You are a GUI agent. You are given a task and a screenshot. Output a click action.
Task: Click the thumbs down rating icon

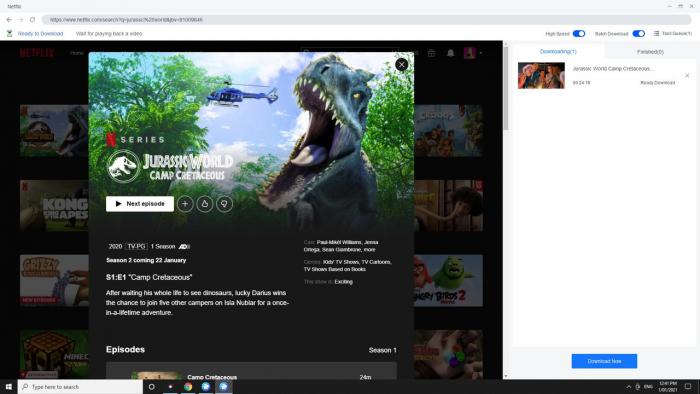[224, 204]
